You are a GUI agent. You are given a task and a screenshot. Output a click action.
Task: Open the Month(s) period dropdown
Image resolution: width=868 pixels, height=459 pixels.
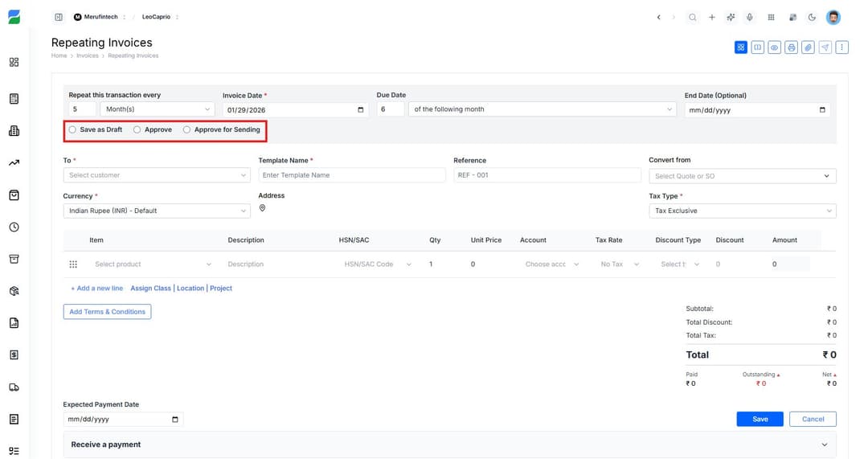coord(158,109)
